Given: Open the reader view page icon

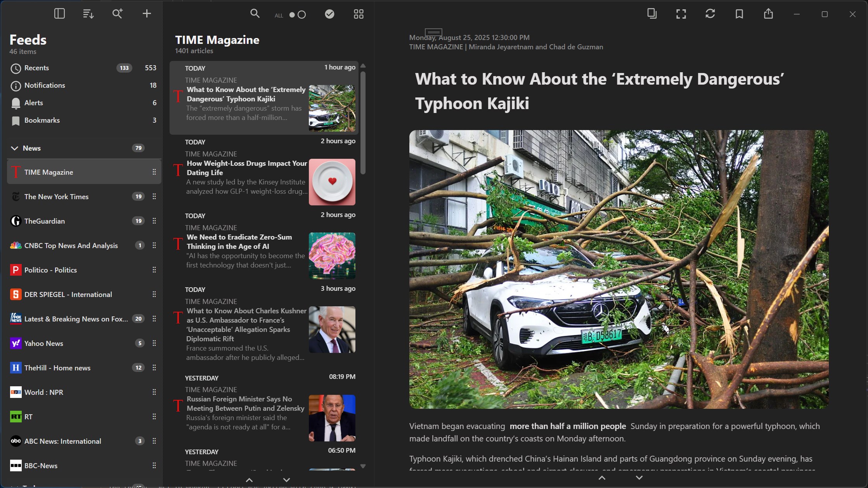Looking at the screenshot, I should click(652, 14).
